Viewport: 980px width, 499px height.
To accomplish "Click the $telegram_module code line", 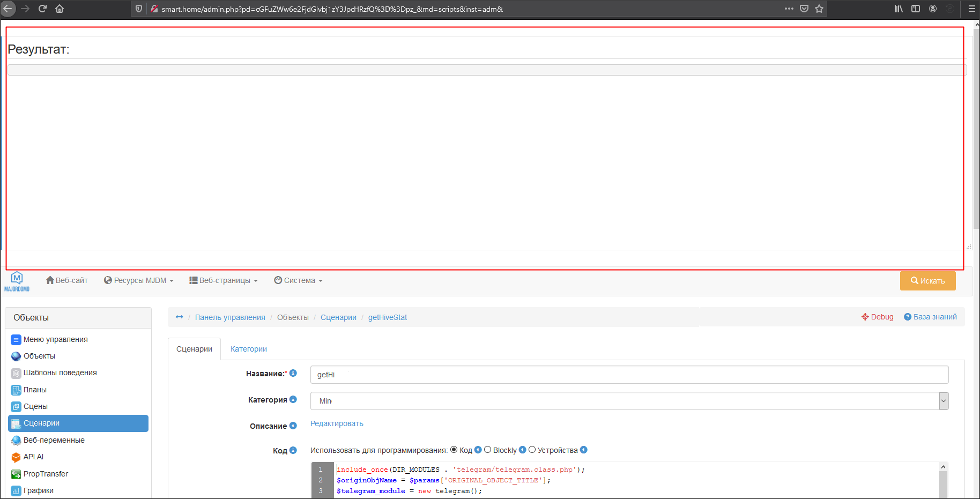I will pos(409,491).
